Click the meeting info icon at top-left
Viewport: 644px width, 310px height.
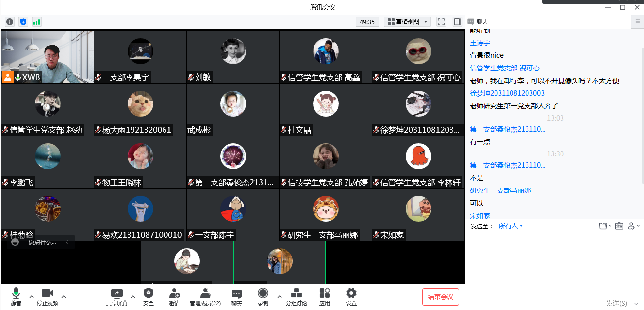pyautogui.click(x=10, y=22)
